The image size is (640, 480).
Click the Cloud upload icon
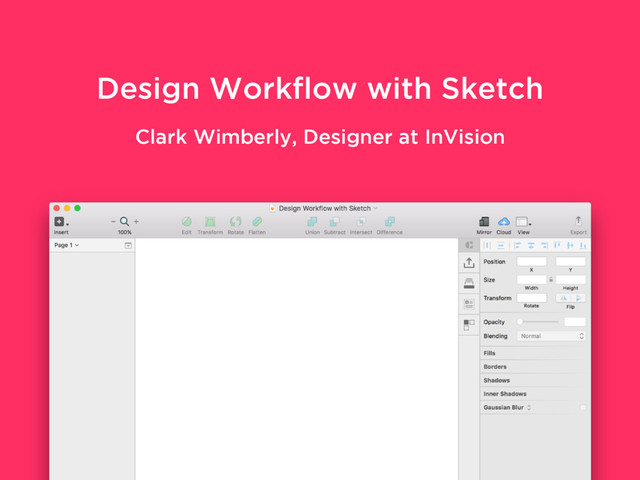pos(504,222)
